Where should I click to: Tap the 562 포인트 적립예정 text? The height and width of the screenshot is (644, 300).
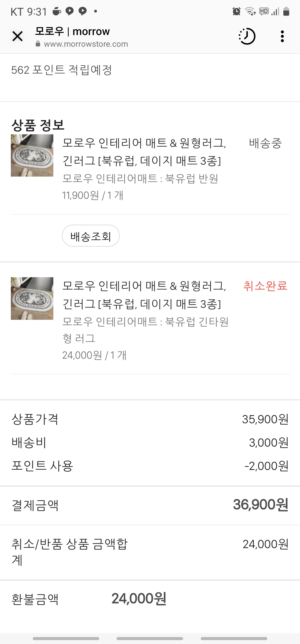coord(61,70)
